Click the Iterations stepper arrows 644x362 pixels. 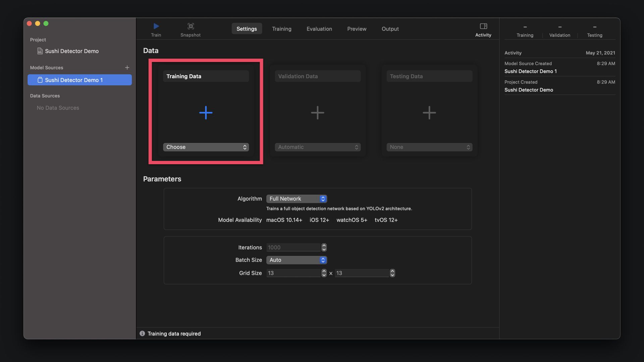pos(324,247)
